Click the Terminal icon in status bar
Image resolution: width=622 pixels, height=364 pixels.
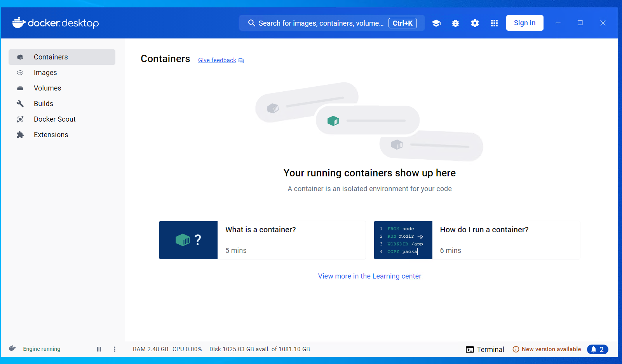point(470,349)
